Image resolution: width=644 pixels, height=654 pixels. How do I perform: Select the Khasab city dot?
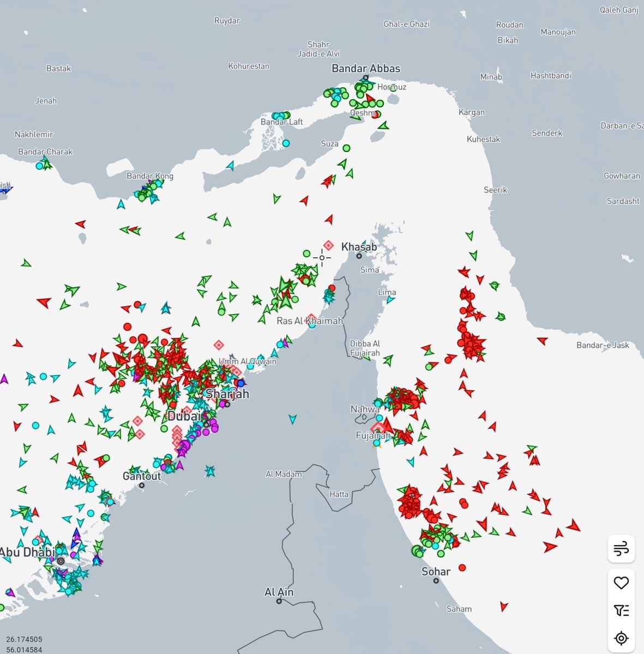[359, 256]
